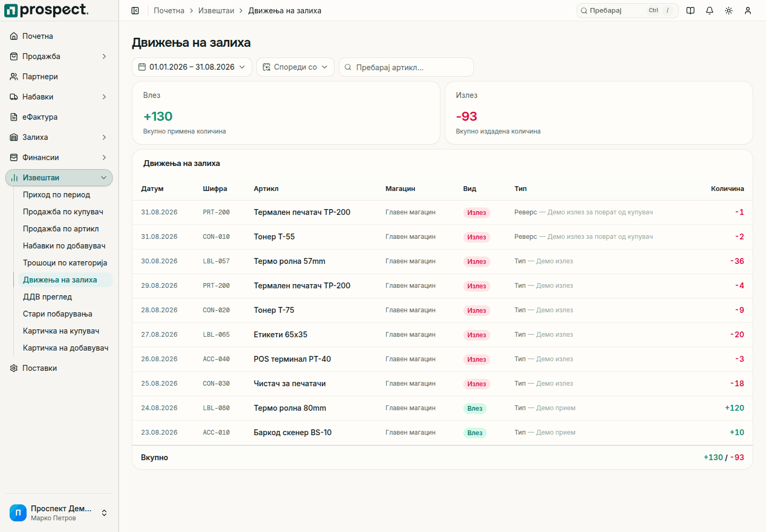This screenshot has height=532, width=766.
Task: Open the documentation book icon
Action: pyautogui.click(x=690, y=11)
